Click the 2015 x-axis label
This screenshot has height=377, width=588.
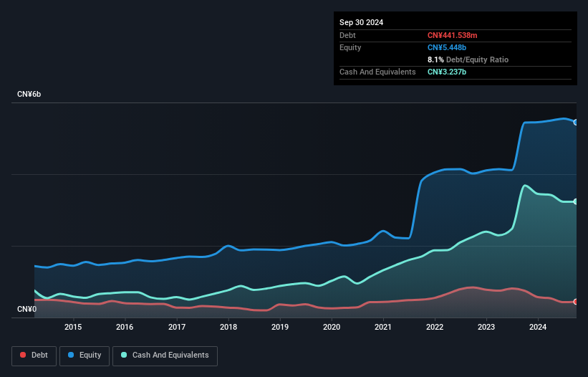click(73, 327)
